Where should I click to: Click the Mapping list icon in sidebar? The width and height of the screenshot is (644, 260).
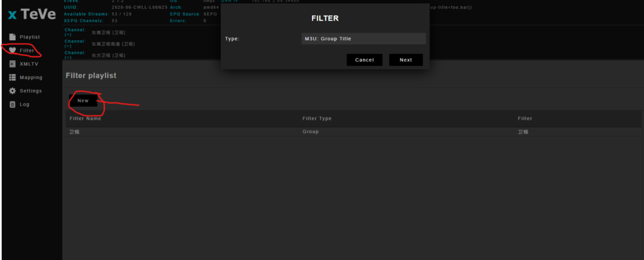[x=13, y=77]
